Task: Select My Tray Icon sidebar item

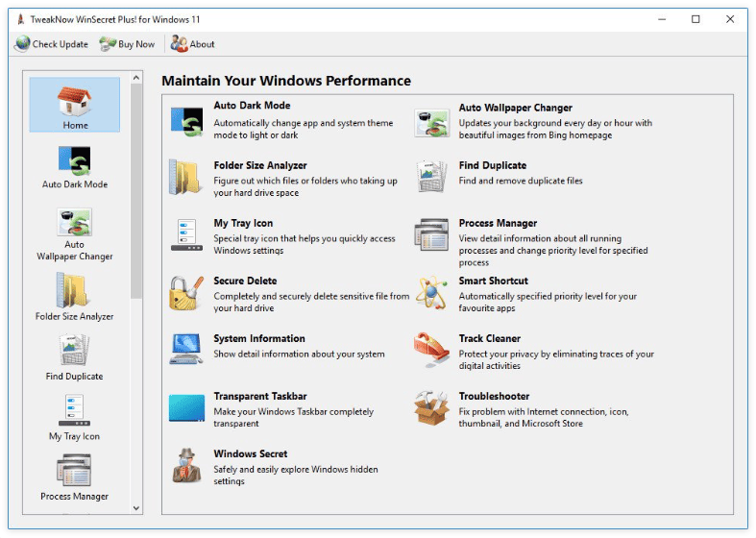Action: [74, 418]
